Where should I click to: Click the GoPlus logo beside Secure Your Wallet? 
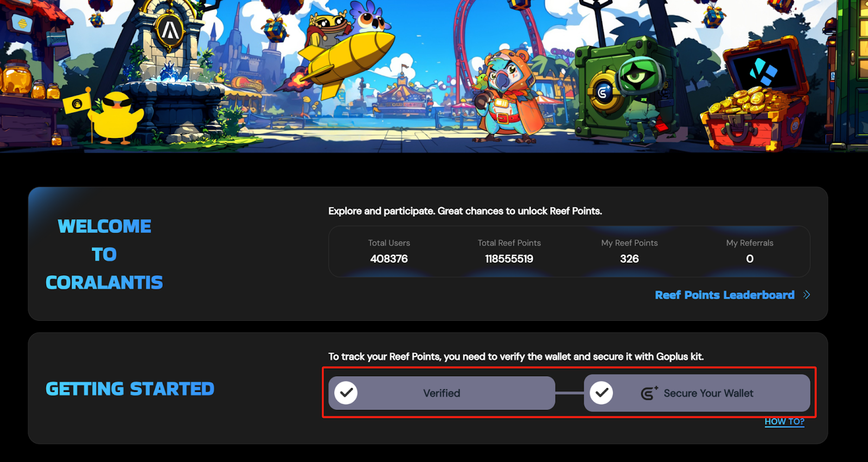click(x=649, y=393)
